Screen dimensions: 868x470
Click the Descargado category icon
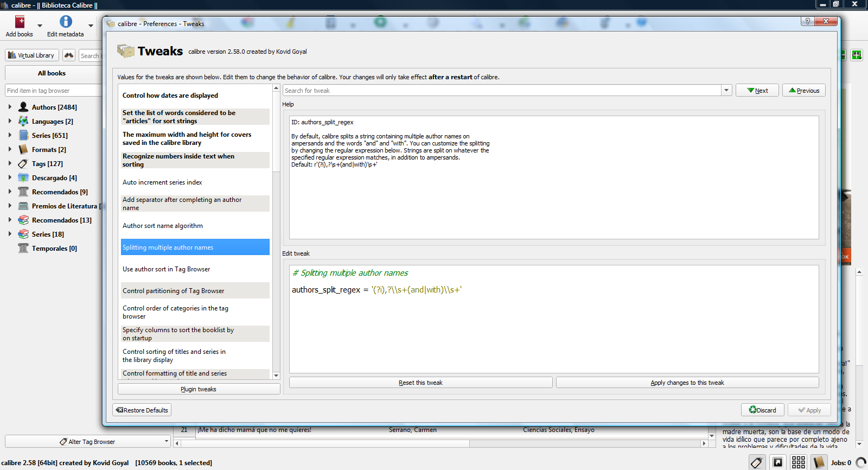23,177
